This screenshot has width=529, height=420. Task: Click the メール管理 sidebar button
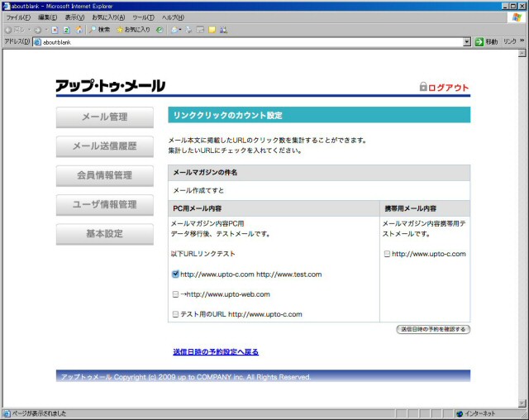pos(105,117)
